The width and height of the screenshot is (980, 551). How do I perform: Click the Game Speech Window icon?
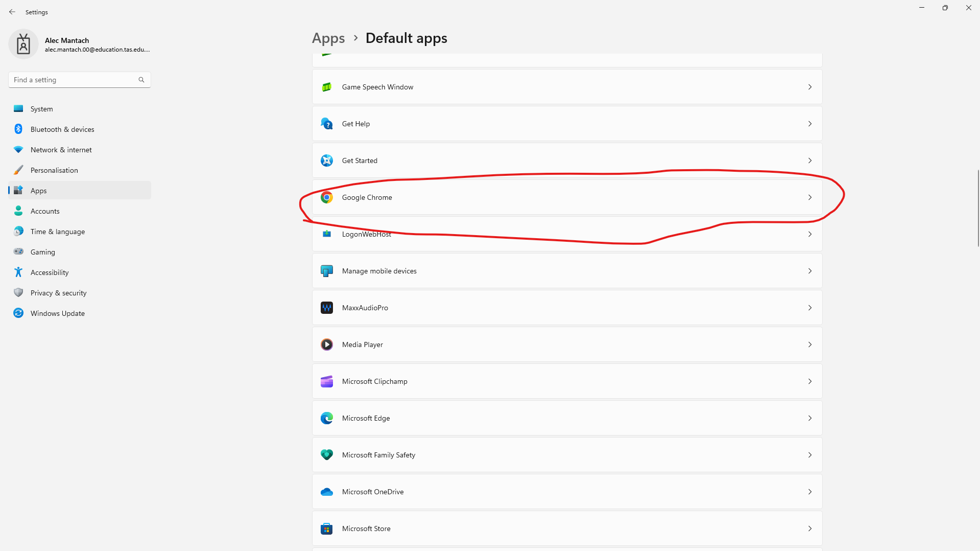[x=327, y=87]
